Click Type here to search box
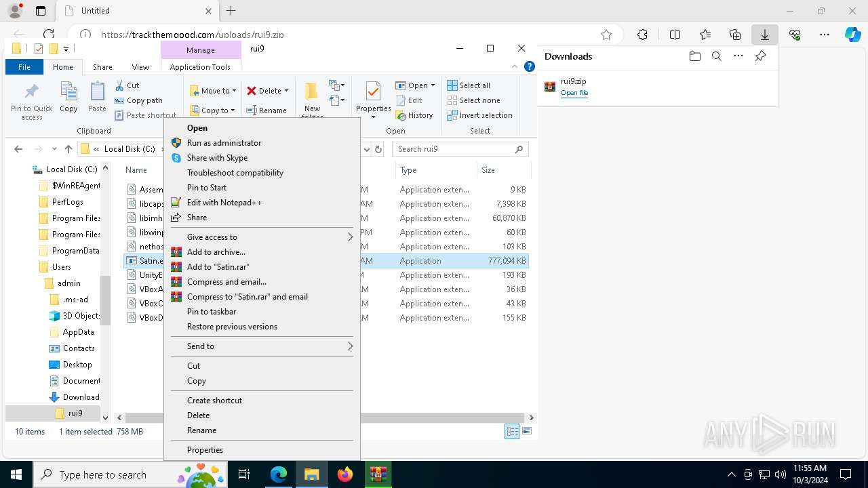Viewport: 868px width, 488px height. [130, 474]
